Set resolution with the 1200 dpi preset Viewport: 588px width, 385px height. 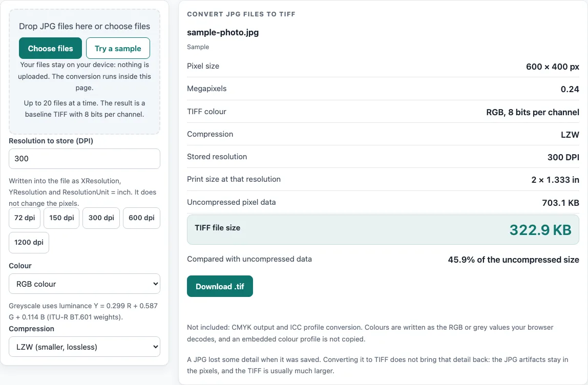coord(29,243)
